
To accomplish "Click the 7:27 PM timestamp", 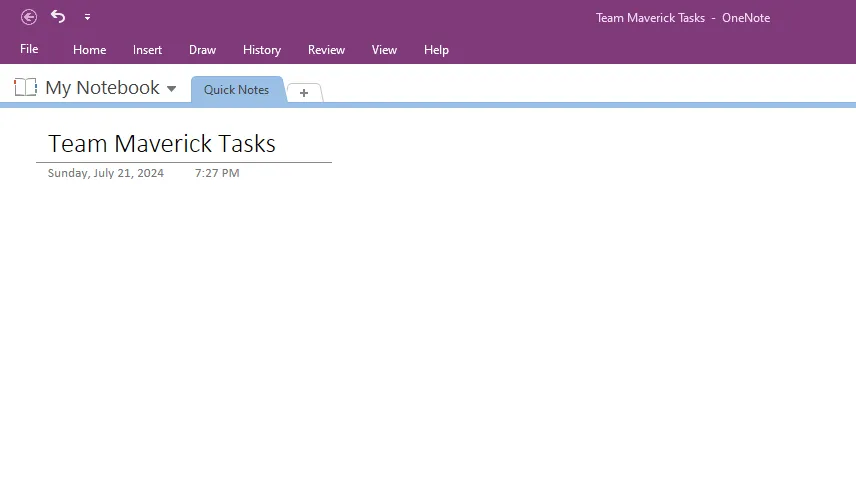I will 217,173.
